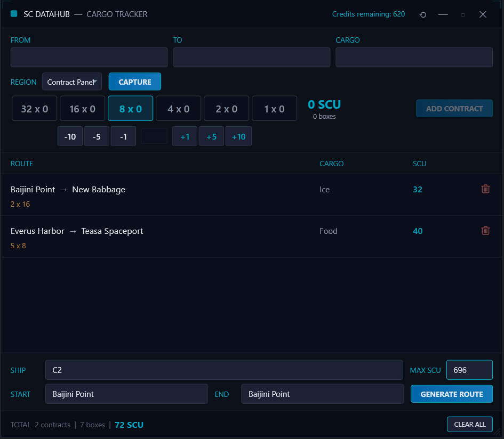Click the 72 SCU total
This screenshot has height=439, width=504.
pos(129,425)
